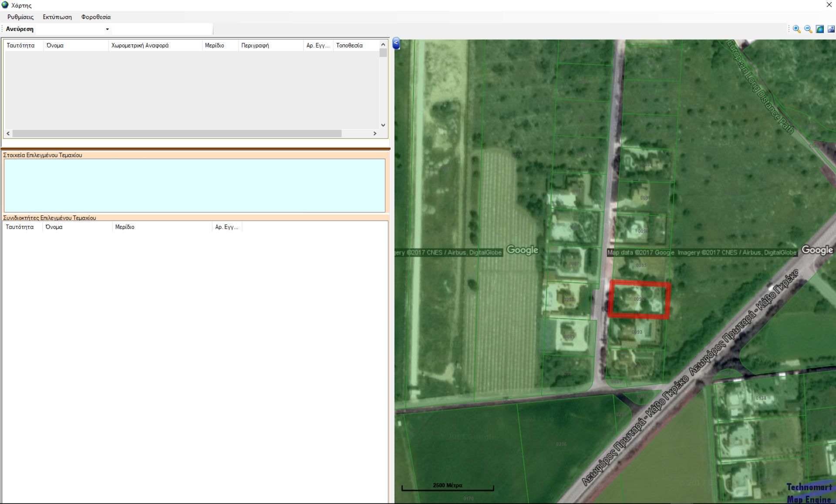Click the horizontal scrollbar thumb of results table
This screenshot has height=504, width=836.
coord(176,134)
